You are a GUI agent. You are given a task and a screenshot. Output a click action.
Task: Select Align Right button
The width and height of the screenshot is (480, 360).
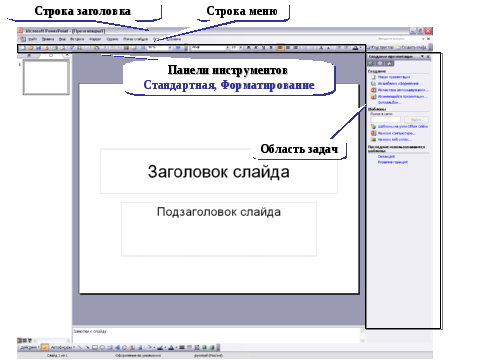pyautogui.click(x=296, y=48)
